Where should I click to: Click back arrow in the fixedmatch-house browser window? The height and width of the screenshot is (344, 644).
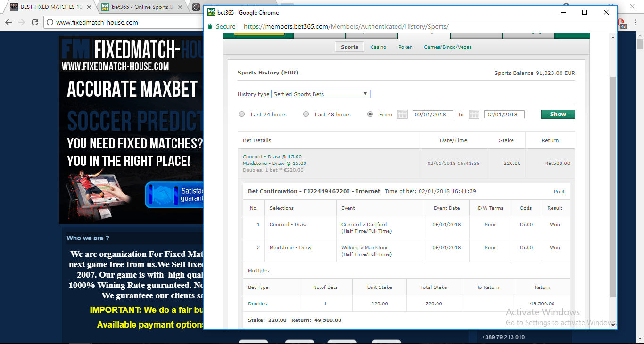pyautogui.click(x=8, y=22)
